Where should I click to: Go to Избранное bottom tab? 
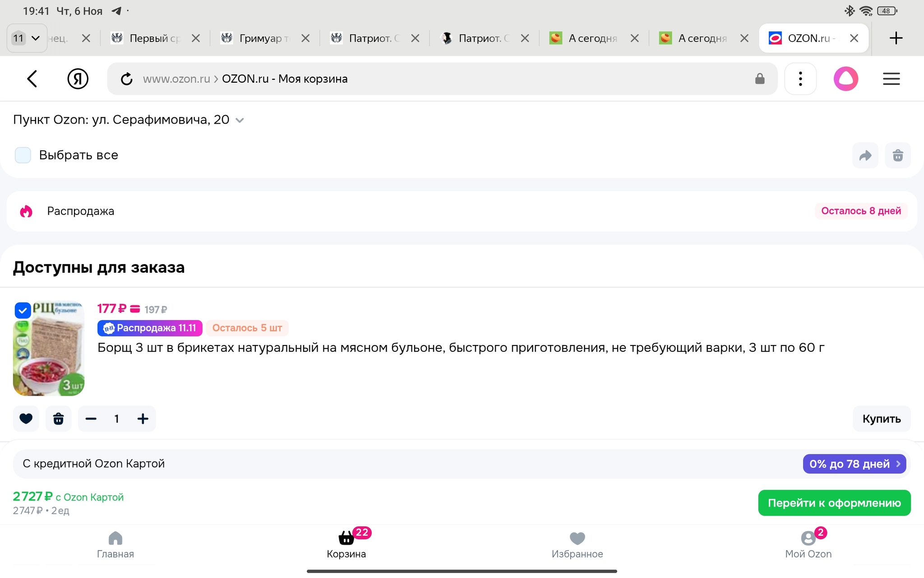(x=577, y=544)
